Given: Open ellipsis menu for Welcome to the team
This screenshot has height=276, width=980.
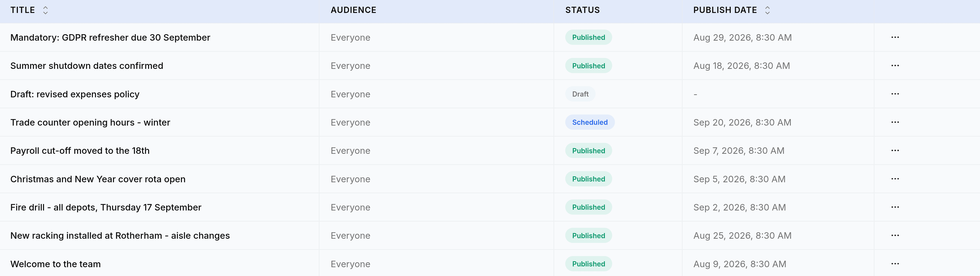Looking at the screenshot, I should 895,264.
